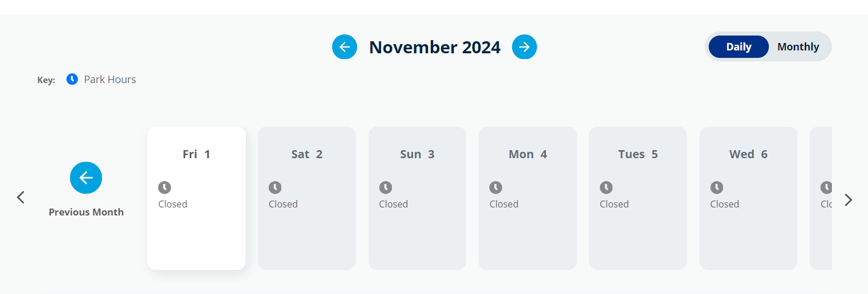The width and height of the screenshot is (868, 294).
Task: Go to previous month arrow beside November 2024
Action: point(344,47)
